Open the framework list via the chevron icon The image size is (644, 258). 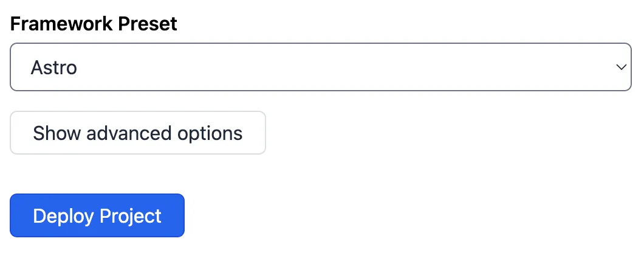[x=620, y=67]
